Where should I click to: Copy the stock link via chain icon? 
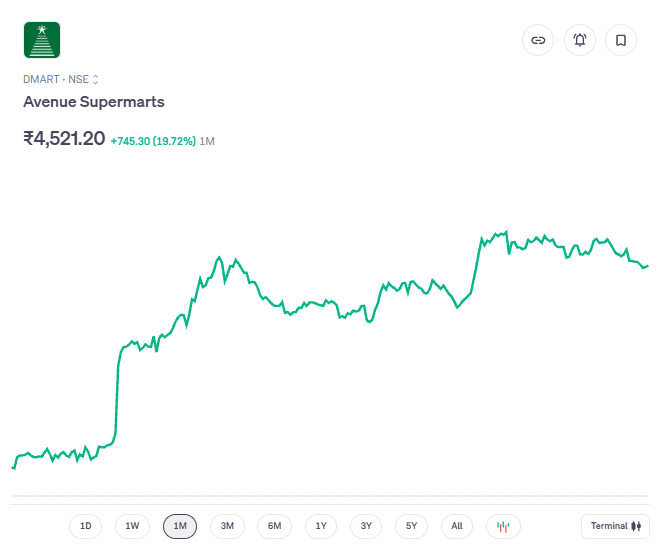coord(538,40)
